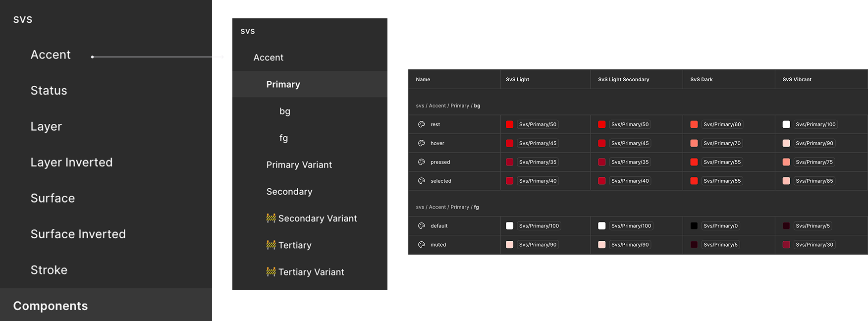Image resolution: width=868 pixels, height=321 pixels.
Task: Click the palette icon beside pressed row
Action: [421, 162]
